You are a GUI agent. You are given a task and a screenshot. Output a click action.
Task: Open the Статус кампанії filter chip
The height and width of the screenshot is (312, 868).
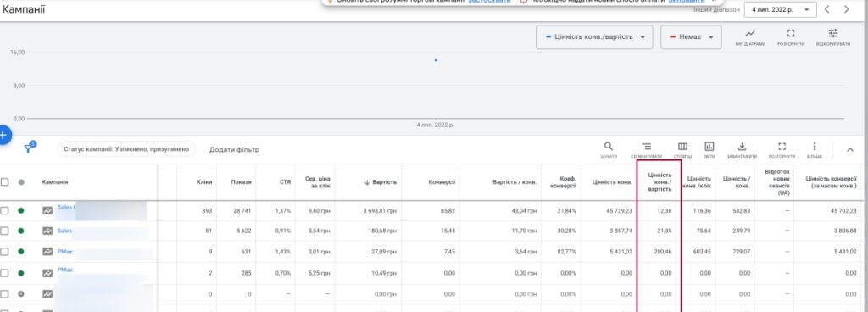(126, 149)
